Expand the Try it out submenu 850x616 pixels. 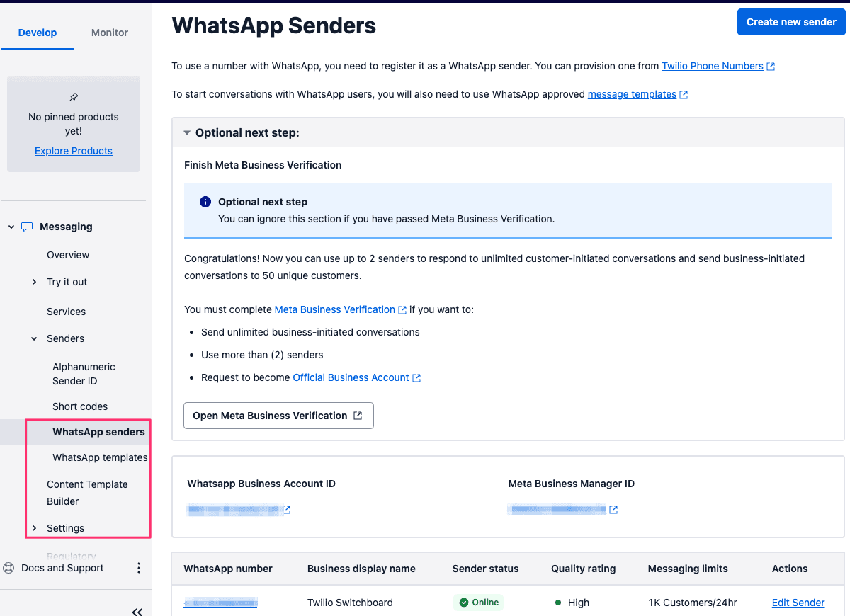click(x=35, y=282)
